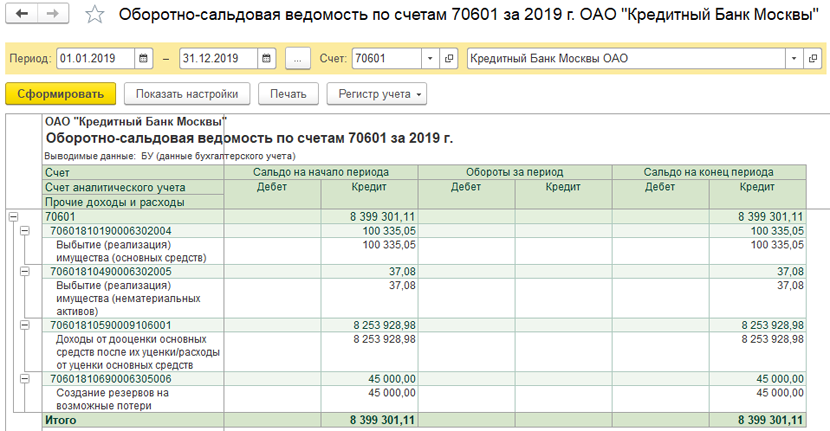
Task: Open the Регистр учета dropdown menu
Action: point(376,95)
